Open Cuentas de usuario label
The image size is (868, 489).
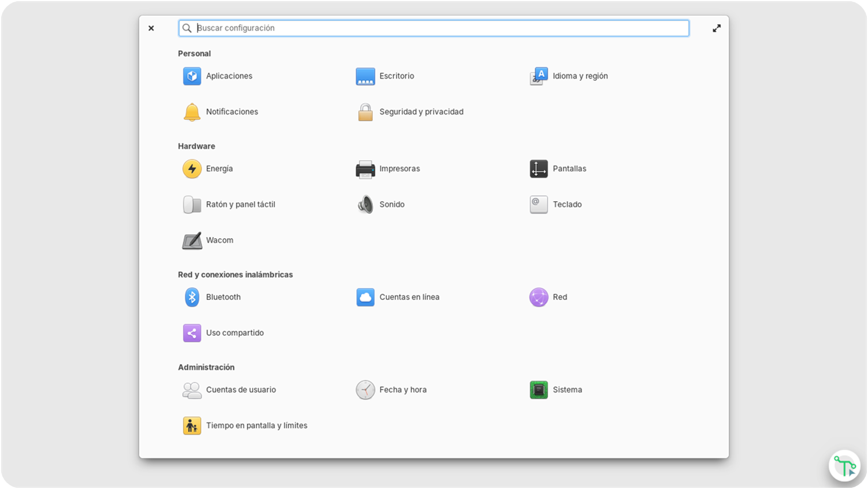[241, 390]
